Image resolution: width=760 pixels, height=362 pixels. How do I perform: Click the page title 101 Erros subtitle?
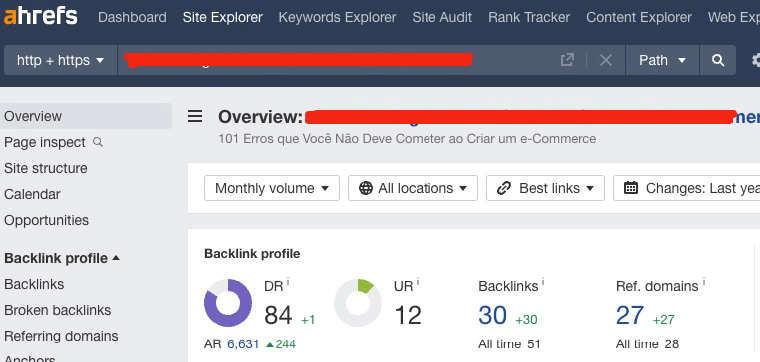click(407, 139)
